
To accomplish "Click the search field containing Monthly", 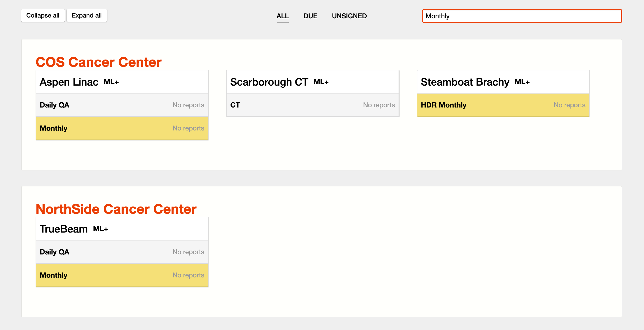I will (x=522, y=16).
